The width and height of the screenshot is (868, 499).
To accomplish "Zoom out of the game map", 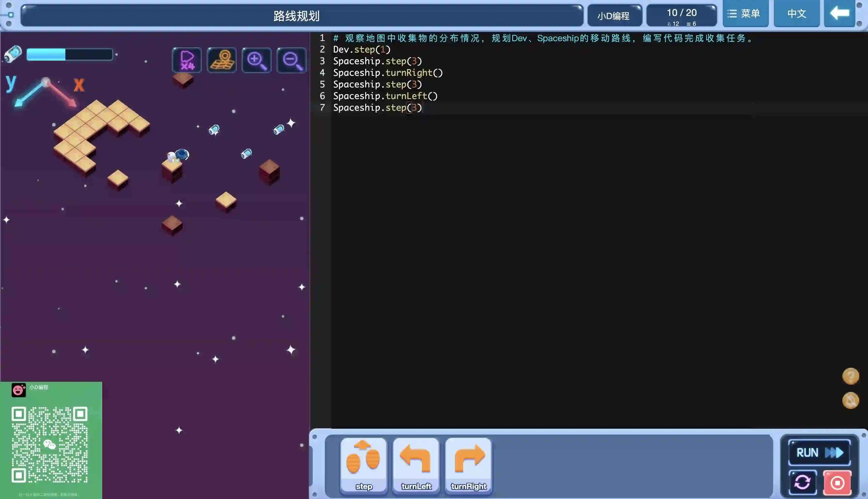I will coord(292,60).
